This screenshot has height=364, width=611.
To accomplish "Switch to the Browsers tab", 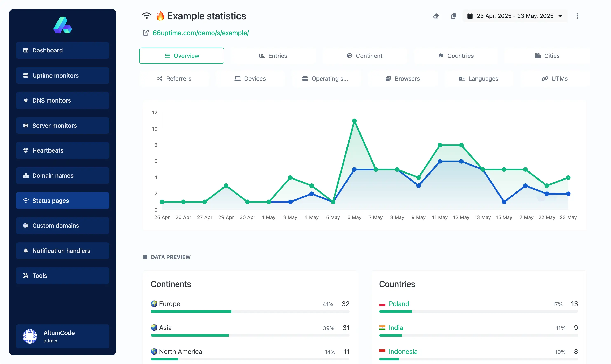I will pos(403,78).
